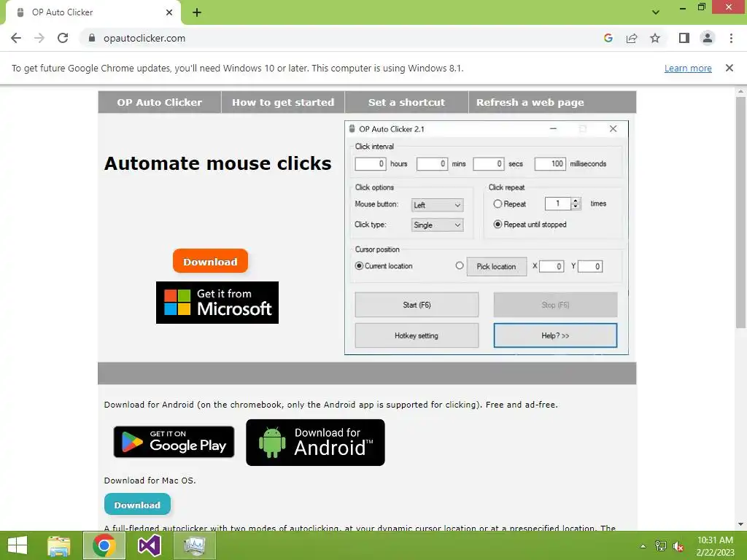Select the radio button beside Pick location
Image resolution: width=747 pixels, height=560 pixels.
click(460, 265)
